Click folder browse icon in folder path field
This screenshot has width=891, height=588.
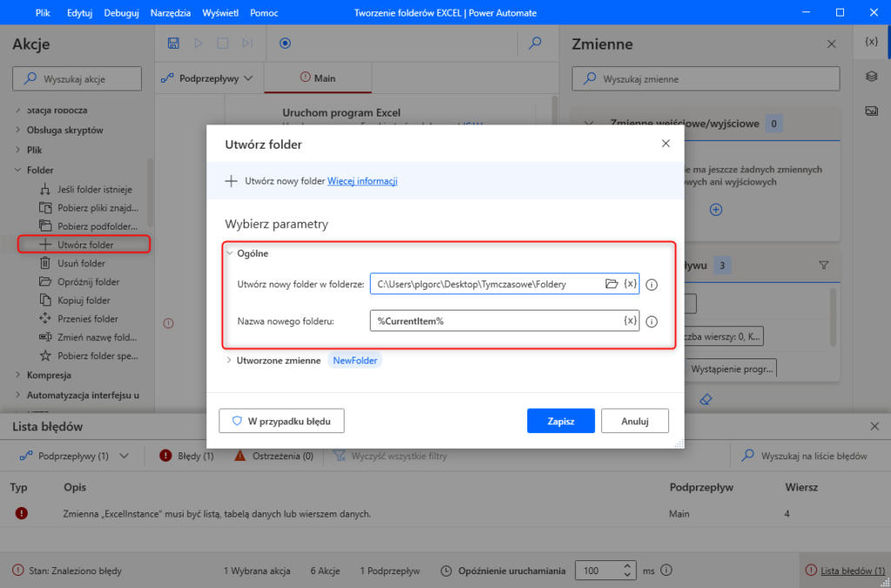coord(612,284)
